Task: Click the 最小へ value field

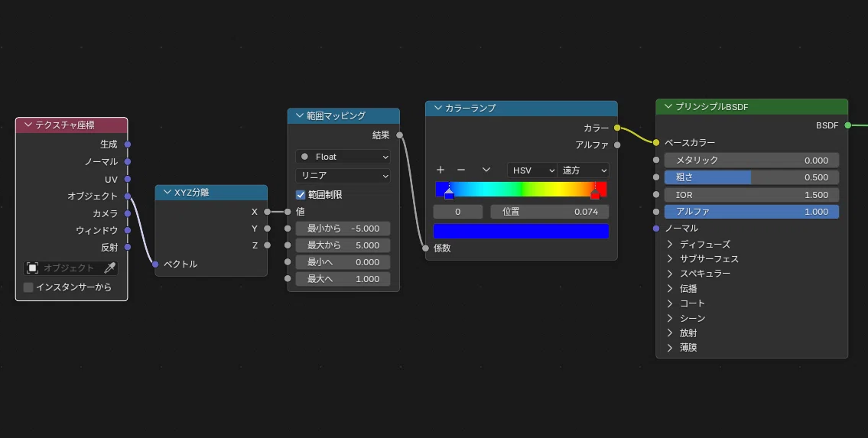Action: [343, 262]
